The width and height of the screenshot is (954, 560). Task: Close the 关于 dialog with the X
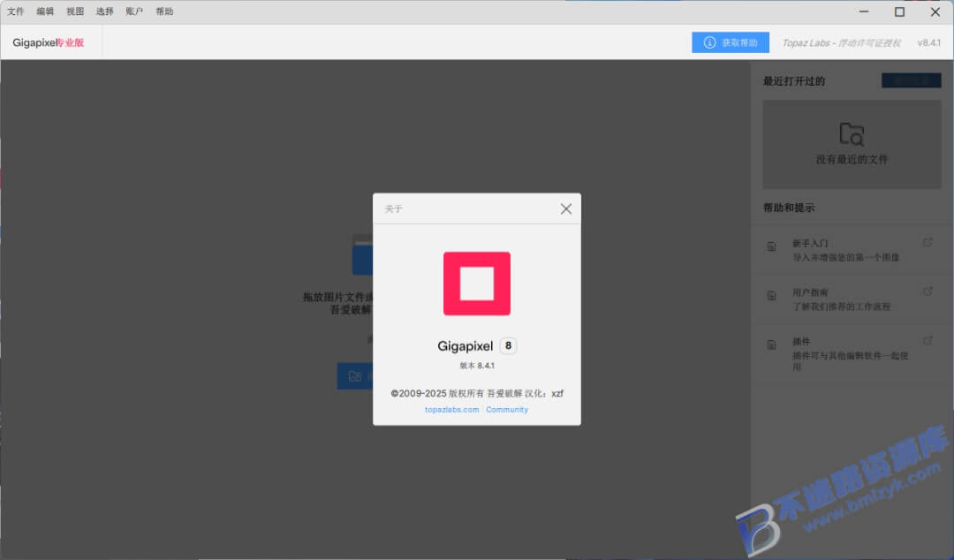pyautogui.click(x=566, y=208)
